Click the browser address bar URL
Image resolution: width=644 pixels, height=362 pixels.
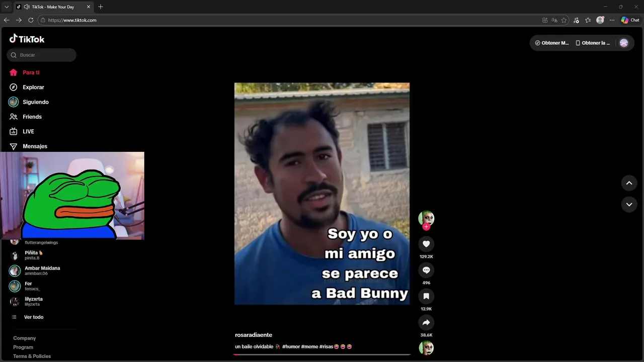tap(72, 20)
